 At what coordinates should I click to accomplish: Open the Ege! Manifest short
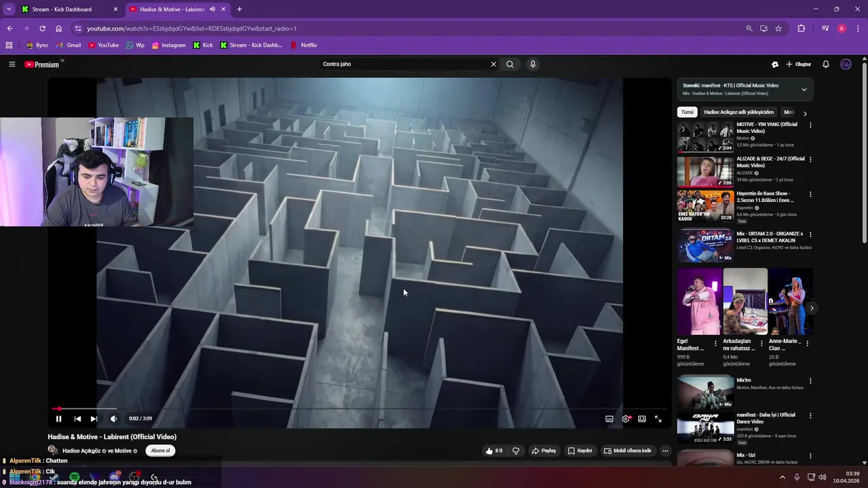coord(699,302)
